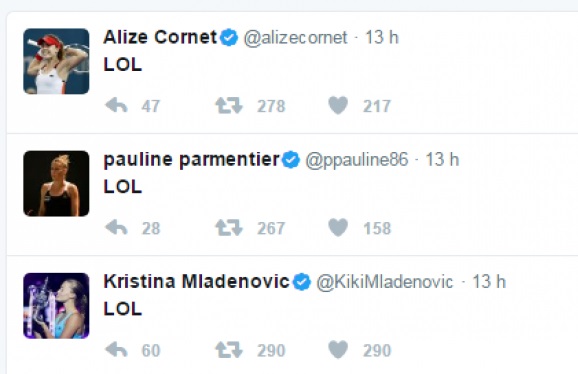Like pauline parmentier's tweet
Viewport: 578px width, 374px height.
tap(338, 227)
